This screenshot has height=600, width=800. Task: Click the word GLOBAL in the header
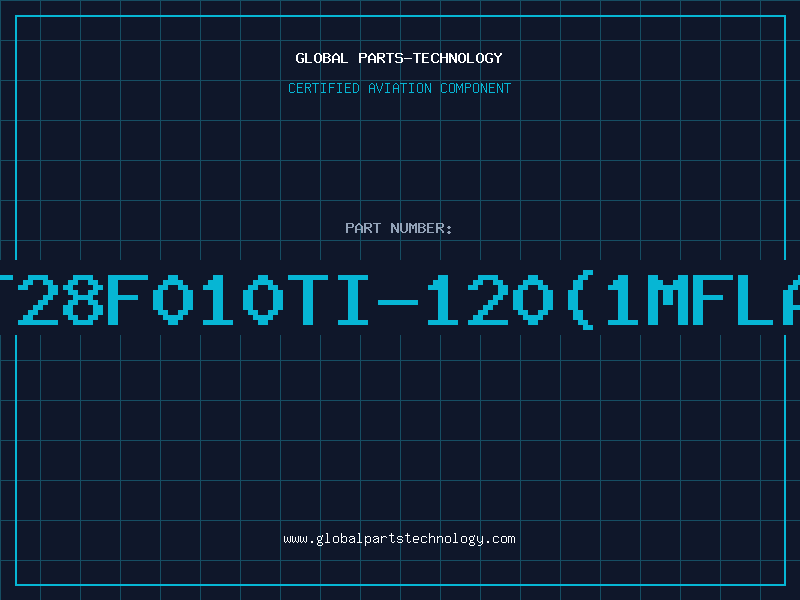[x=321, y=58]
